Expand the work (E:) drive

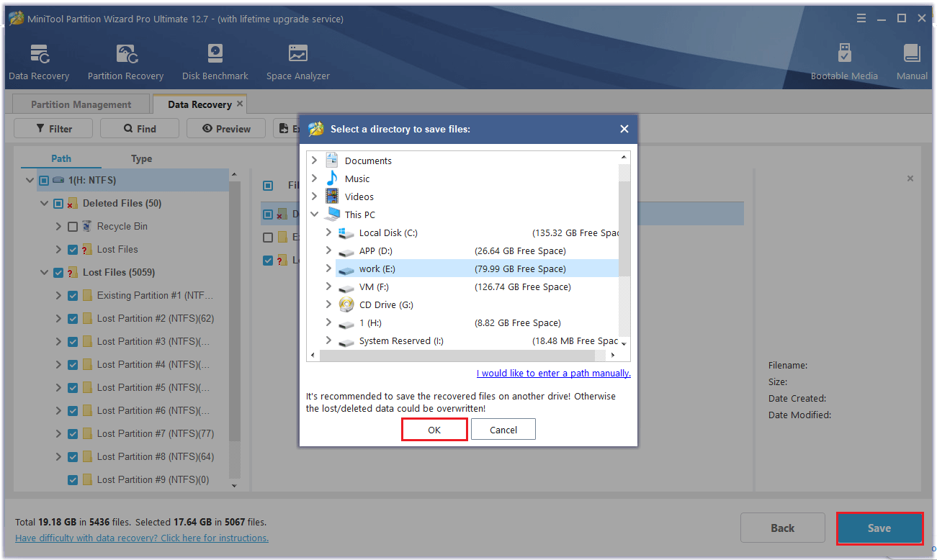[329, 268]
